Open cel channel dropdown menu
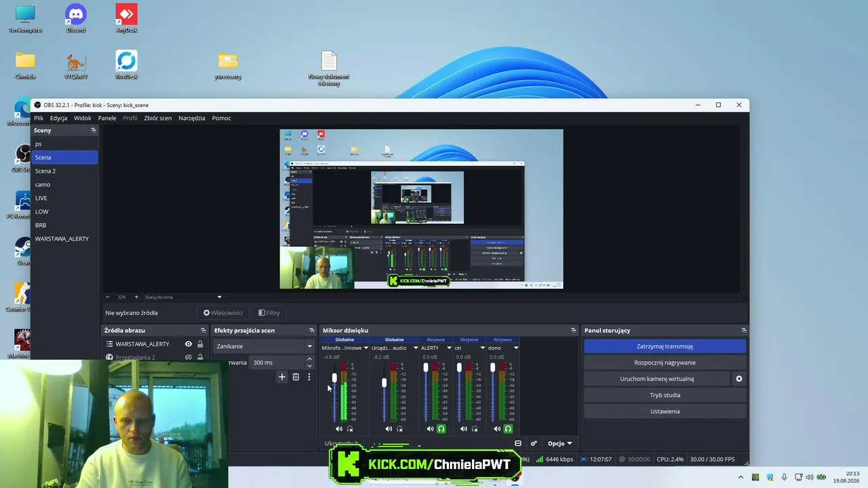Viewport: 868px width, 488px height. coord(483,348)
